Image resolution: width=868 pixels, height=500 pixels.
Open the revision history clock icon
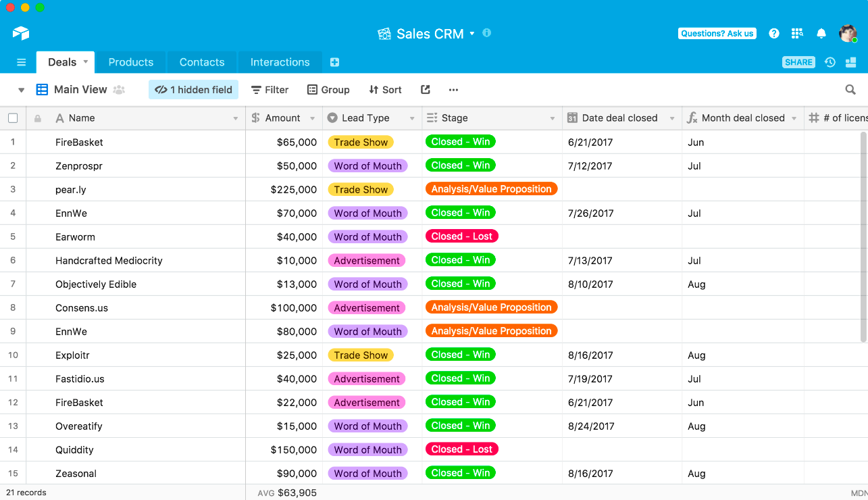coord(830,62)
